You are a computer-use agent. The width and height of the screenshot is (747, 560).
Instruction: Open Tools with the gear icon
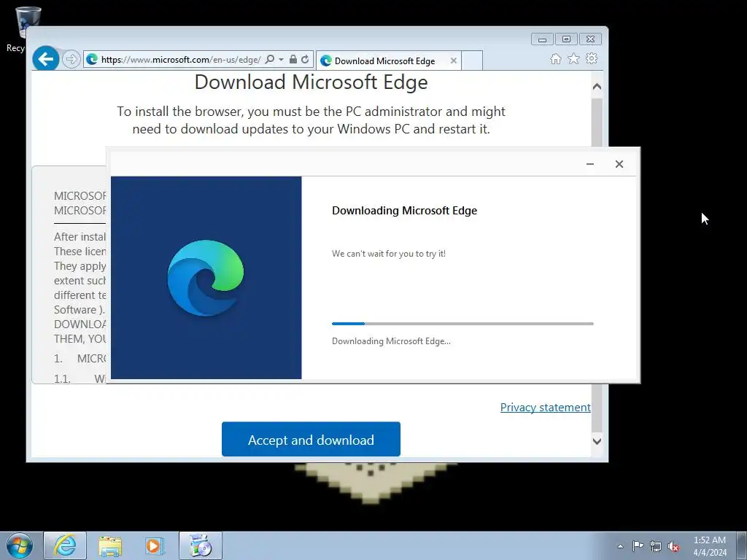592,58
